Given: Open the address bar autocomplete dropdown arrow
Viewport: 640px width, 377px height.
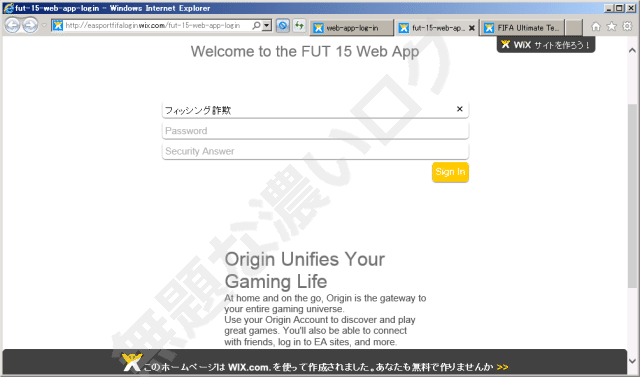Looking at the screenshot, I should coord(267,26).
